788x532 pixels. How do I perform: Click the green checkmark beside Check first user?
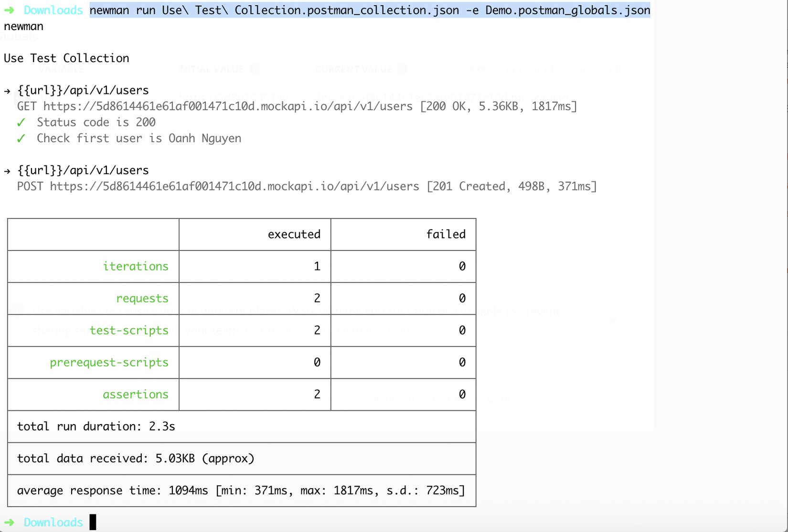pos(21,139)
